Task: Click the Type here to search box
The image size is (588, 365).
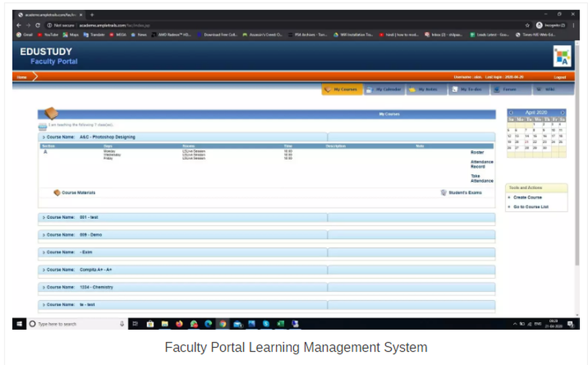Action: [77, 324]
